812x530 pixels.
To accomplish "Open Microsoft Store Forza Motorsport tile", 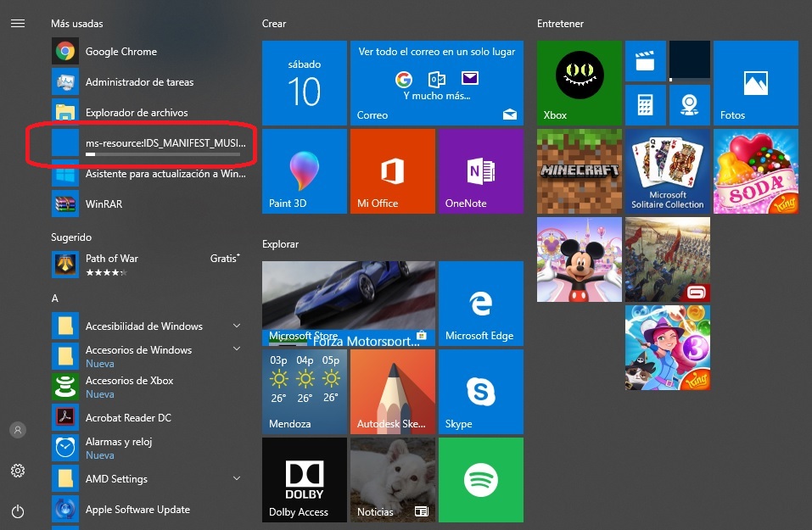I will 349,304.
